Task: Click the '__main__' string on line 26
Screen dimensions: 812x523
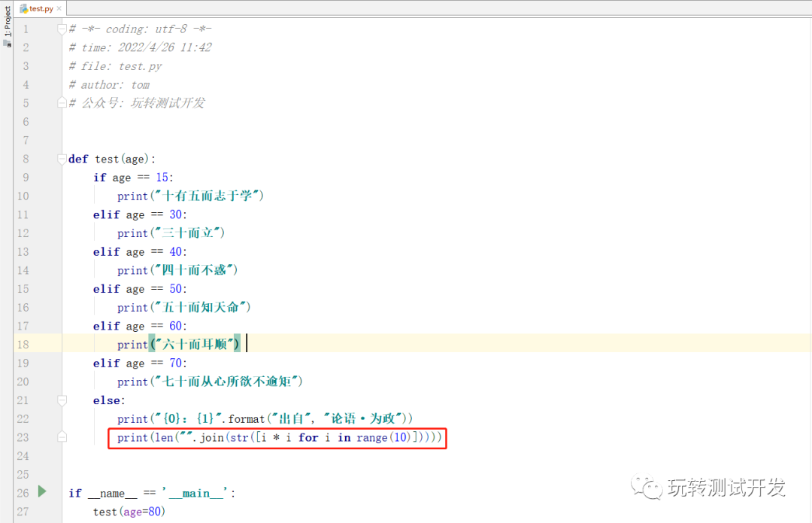Action: pyautogui.click(x=195, y=493)
